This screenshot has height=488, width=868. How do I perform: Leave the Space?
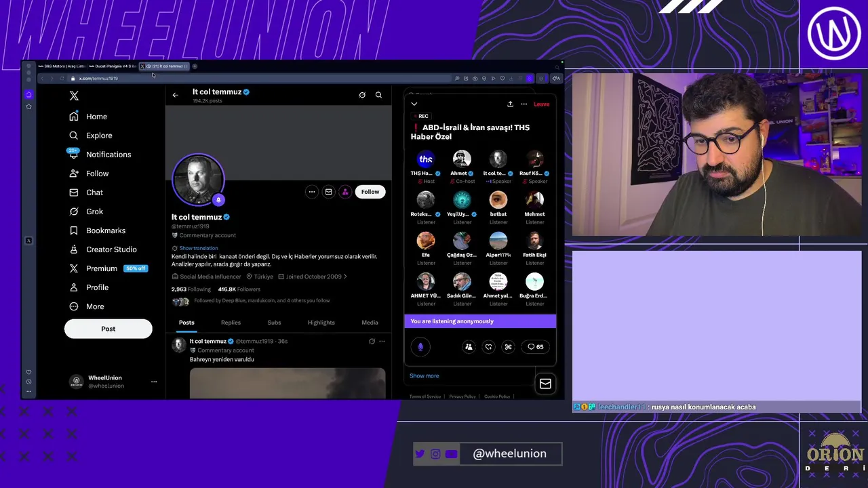pyautogui.click(x=541, y=104)
